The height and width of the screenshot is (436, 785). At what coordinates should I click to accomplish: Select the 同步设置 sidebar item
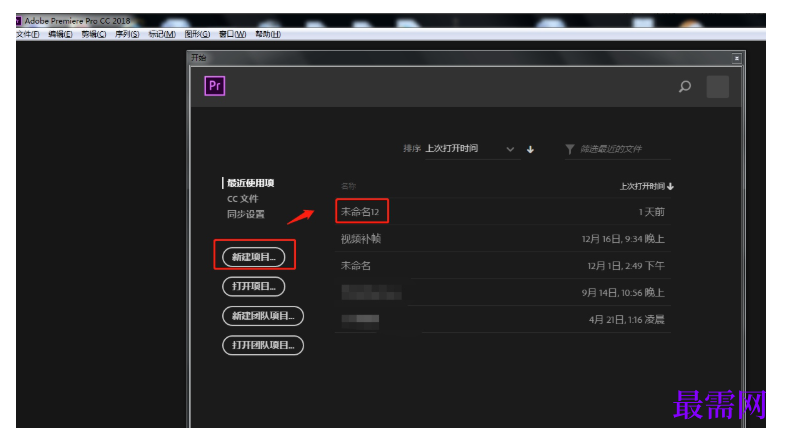coord(245,214)
